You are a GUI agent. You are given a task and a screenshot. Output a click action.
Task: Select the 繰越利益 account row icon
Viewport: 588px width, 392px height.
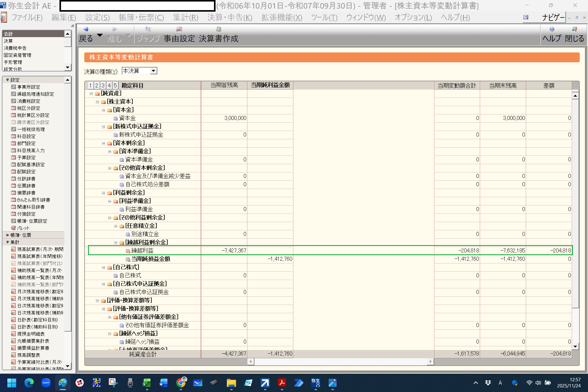128,251
